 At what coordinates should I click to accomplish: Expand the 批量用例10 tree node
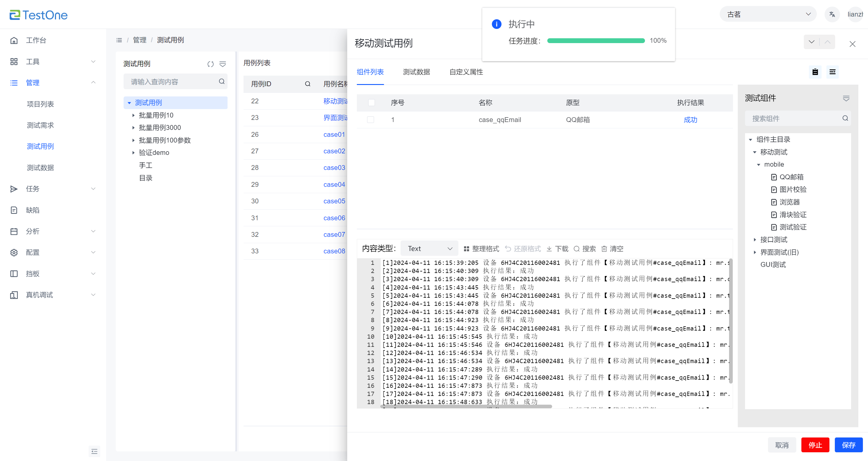[134, 116]
